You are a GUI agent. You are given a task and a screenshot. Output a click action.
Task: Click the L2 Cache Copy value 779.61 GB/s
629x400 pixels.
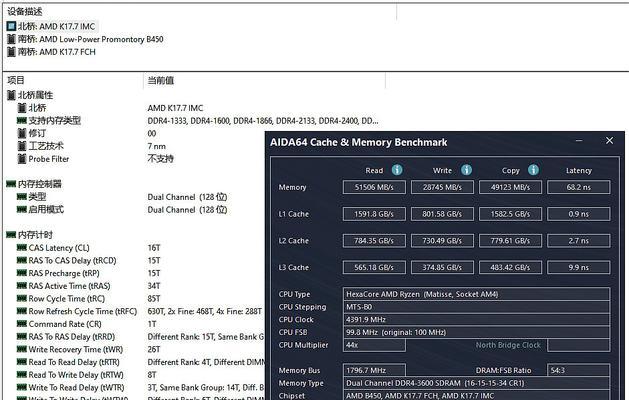510,241
